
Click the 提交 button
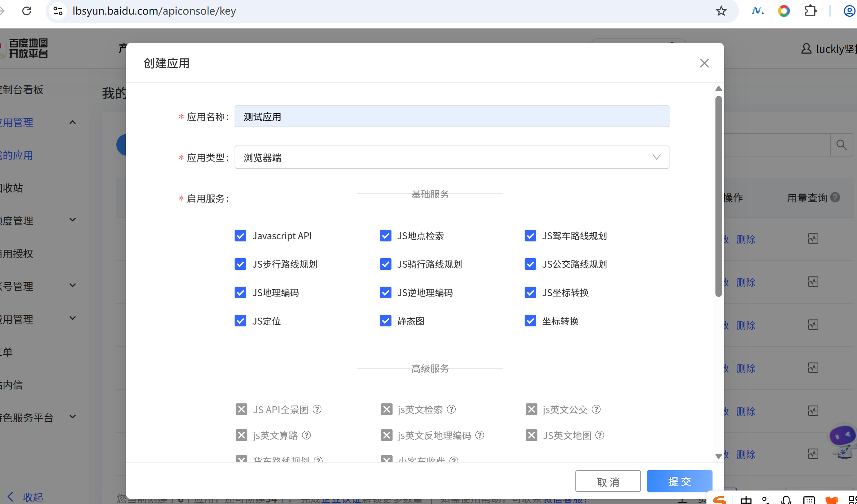679,481
